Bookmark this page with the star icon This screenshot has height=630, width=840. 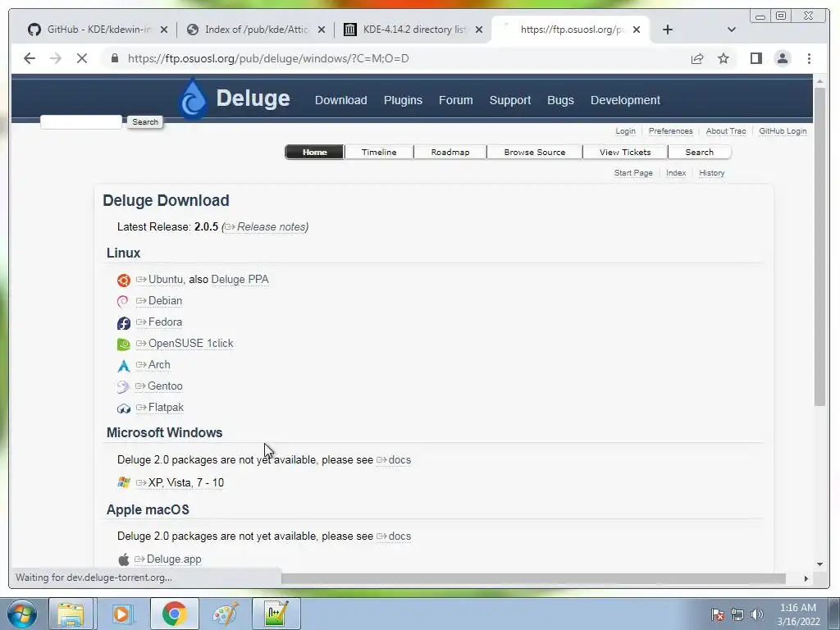pos(724,58)
